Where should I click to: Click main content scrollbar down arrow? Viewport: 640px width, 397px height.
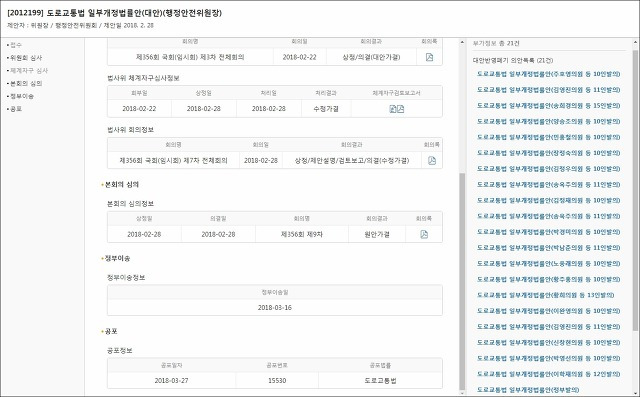(462, 393)
